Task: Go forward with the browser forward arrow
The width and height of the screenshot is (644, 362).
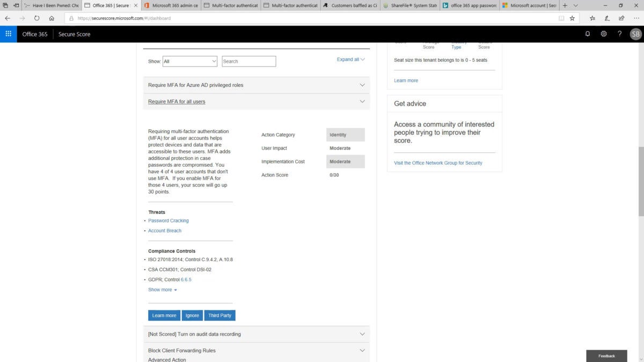Action: (22, 18)
